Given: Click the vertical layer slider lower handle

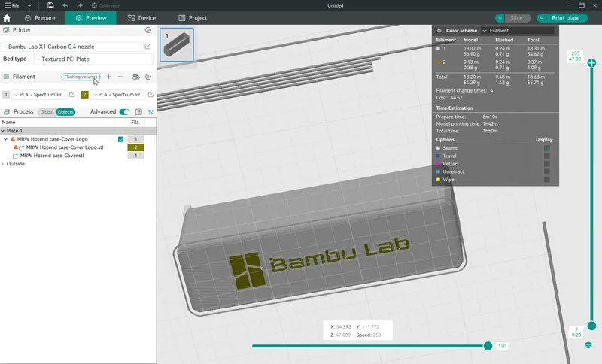Looking at the screenshot, I should [591, 326].
